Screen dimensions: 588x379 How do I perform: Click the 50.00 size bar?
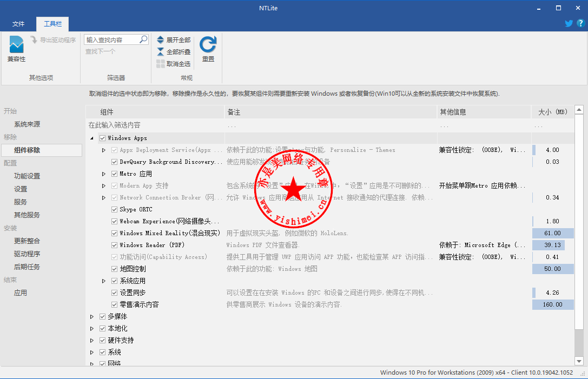[x=553, y=269]
